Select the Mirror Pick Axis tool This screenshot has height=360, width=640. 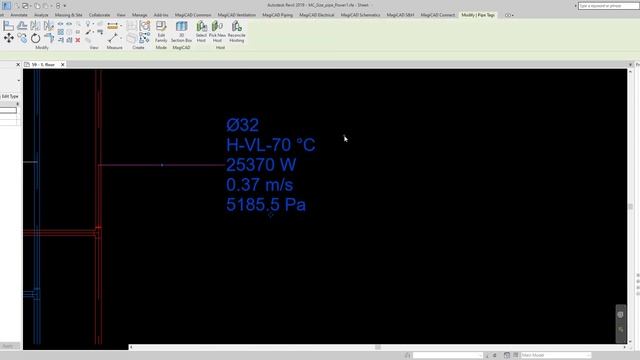coord(36,26)
